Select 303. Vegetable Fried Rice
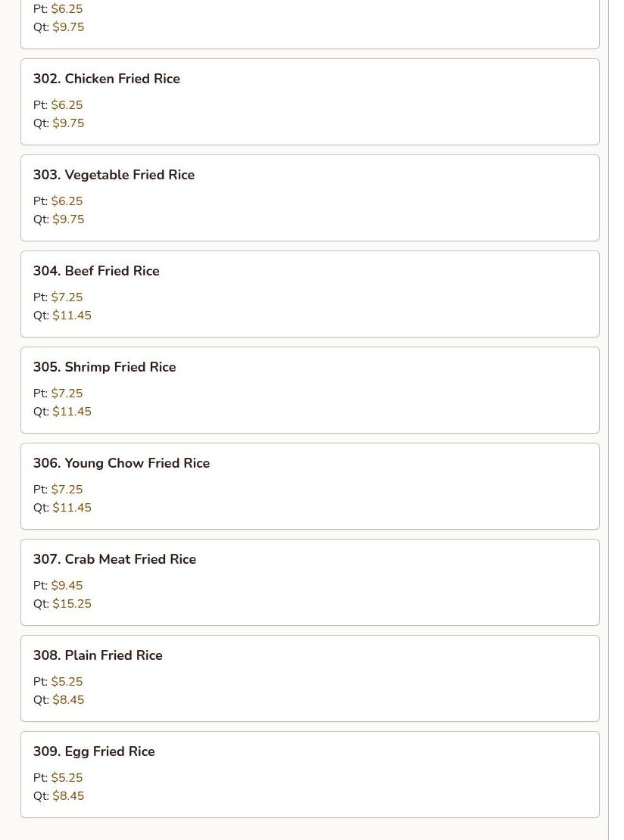The height and width of the screenshot is (840, 624). pyautogui.click(x=114, y=175)
